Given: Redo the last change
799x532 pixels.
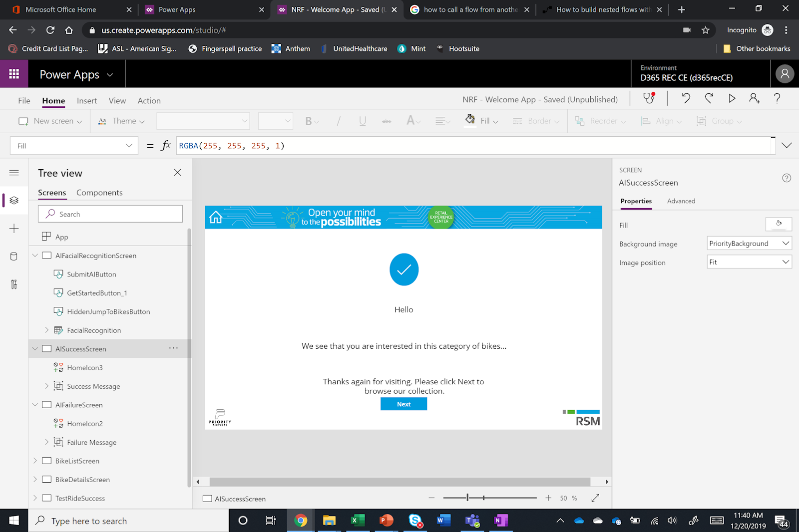Looking at the screenshot, I should [x=709, y=98].
